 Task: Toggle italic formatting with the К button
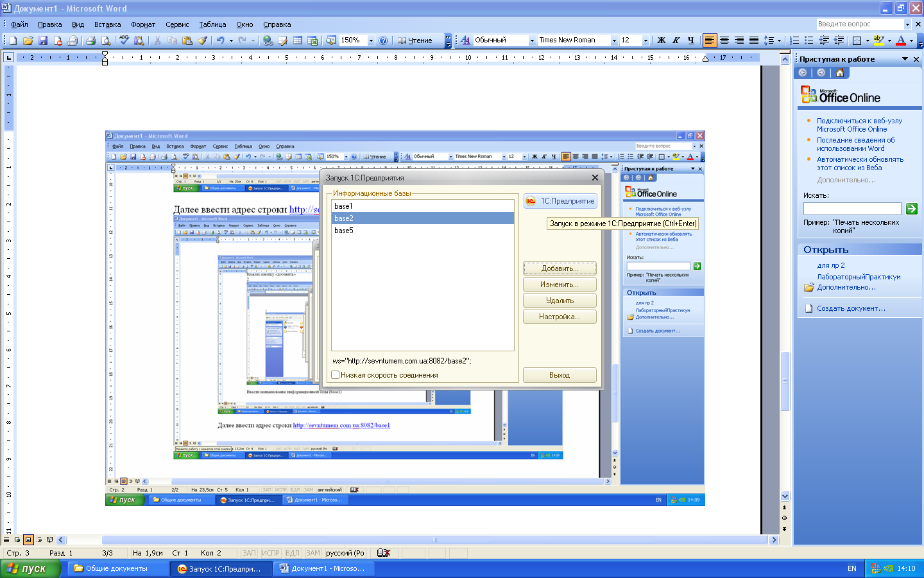click(676, 40)
